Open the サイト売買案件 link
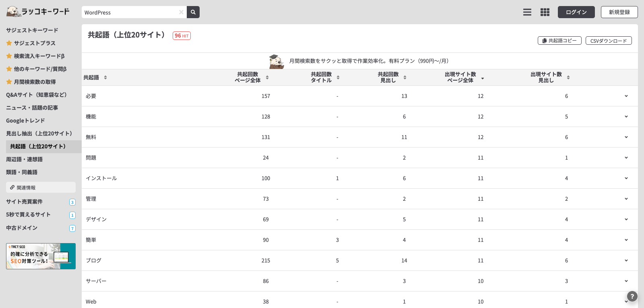Screen dimensions: 644x308 coord(24,202)
